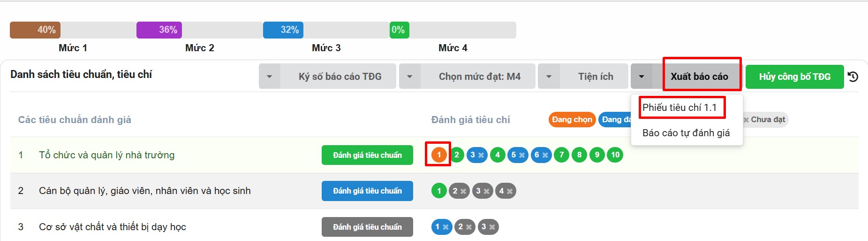Select criterion 2 gray badge in standard 2
The width and height of the screenshot is (868, 241).
pyautogui.click(x=459, y=191)
